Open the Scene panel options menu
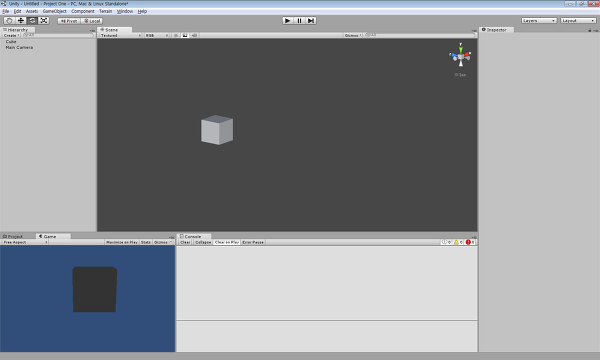Image resolution: width=600 pixels, height=360 pixels. pos(474,30)
